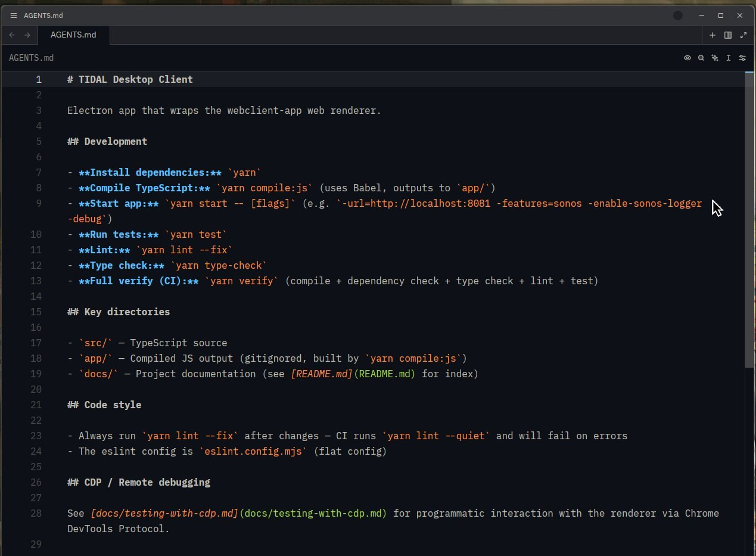The width and height of the screenshot is (756, 556).
Task: Open selections menu text-cursor icon
Action: click(x=728, y=58)
